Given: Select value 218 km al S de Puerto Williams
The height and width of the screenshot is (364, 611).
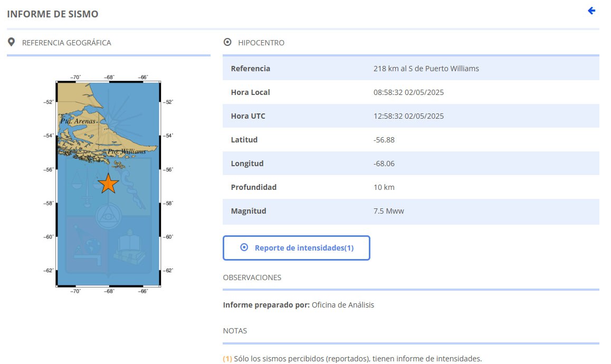Looking at the screenshot, I should pyautogui.click(x=426, y=69).
